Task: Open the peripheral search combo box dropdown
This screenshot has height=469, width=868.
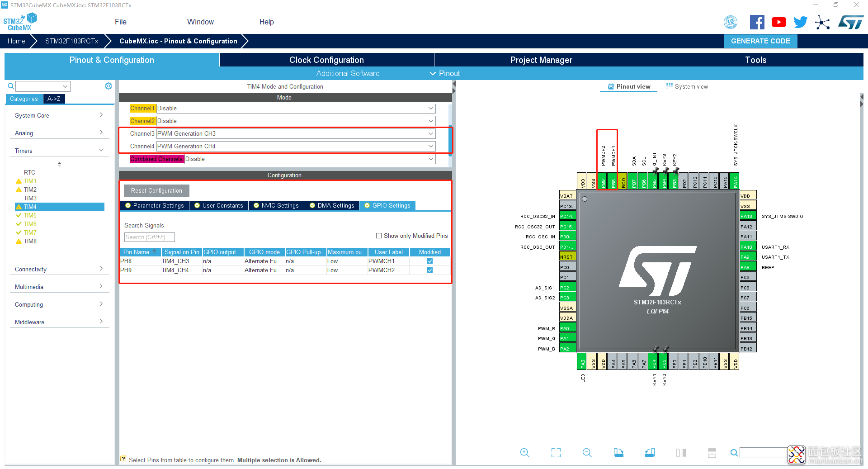Action: coord(66,86)
